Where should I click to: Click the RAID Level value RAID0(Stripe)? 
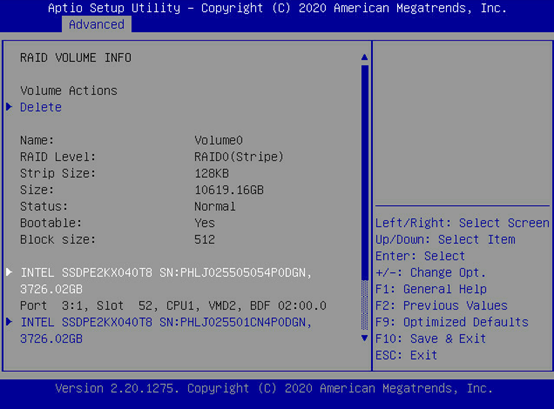coord(239,156)
